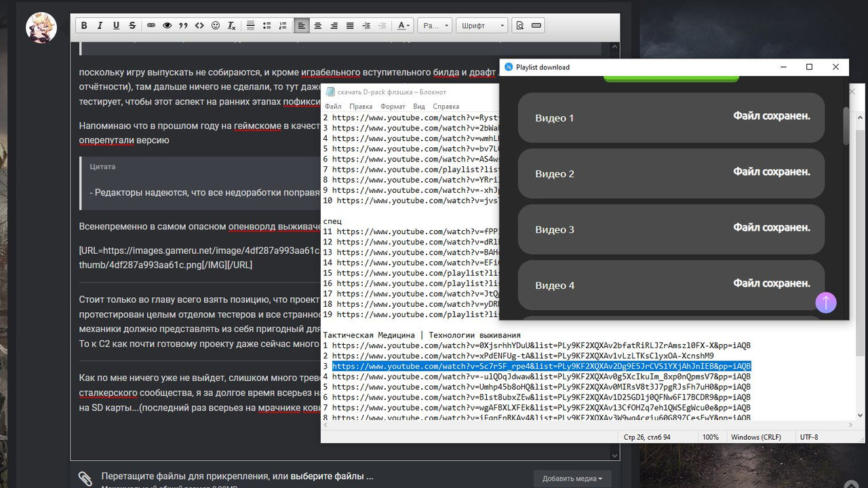Open the Справка menu in Notepad

[x=446, y=107]
